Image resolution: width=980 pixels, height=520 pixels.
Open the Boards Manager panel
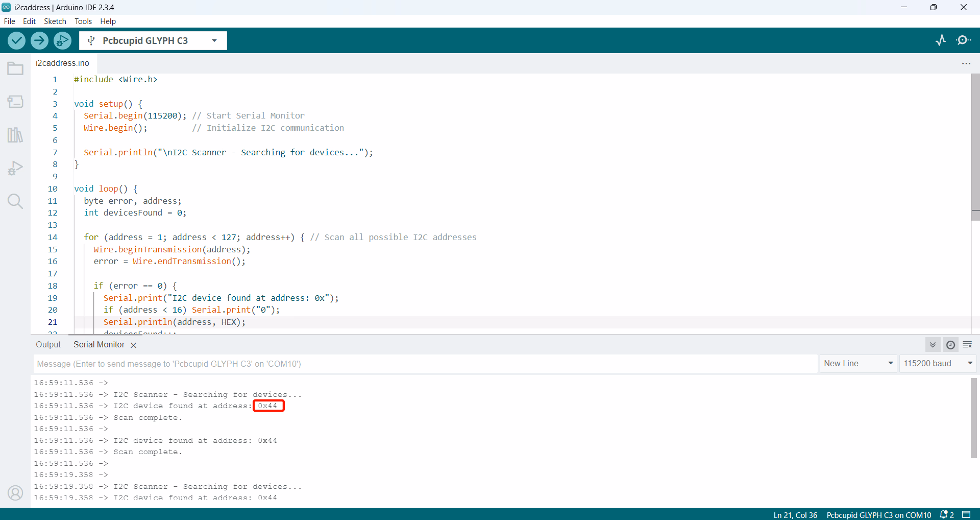[15, 101]
